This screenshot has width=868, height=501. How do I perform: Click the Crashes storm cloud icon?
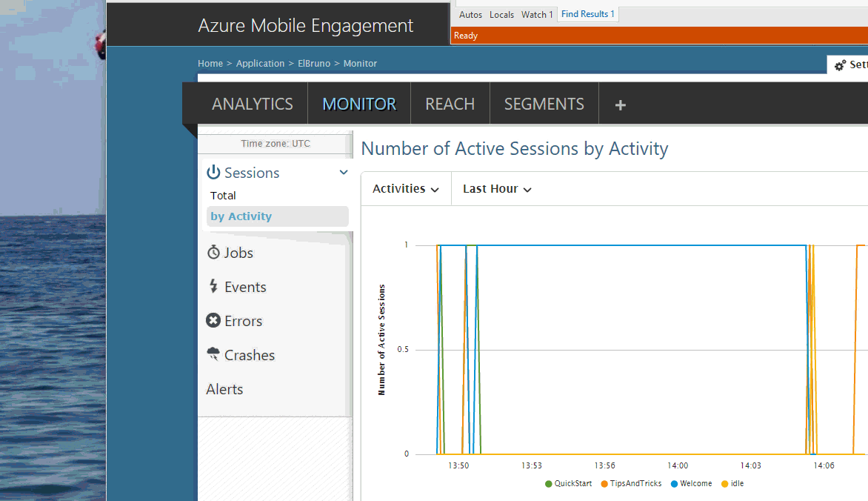[x=213, y=354]
